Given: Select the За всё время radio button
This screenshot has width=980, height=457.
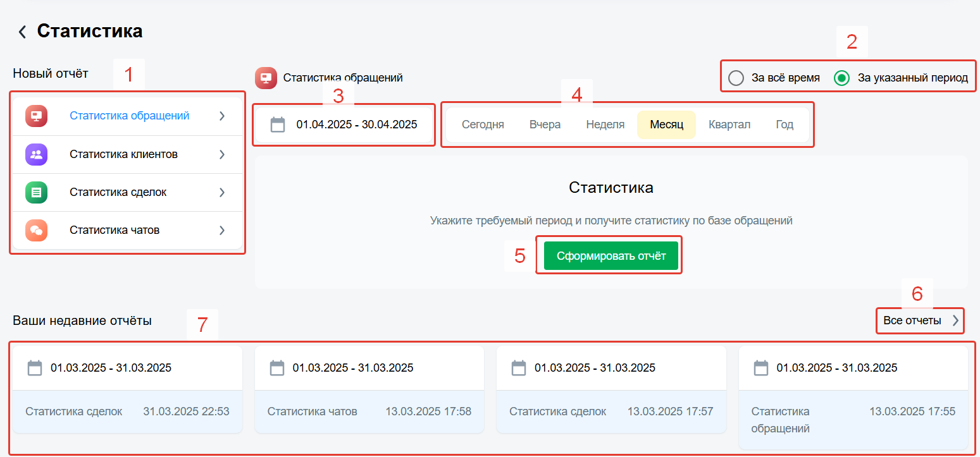Looking at the screenshot, I should tap(736, 78).
